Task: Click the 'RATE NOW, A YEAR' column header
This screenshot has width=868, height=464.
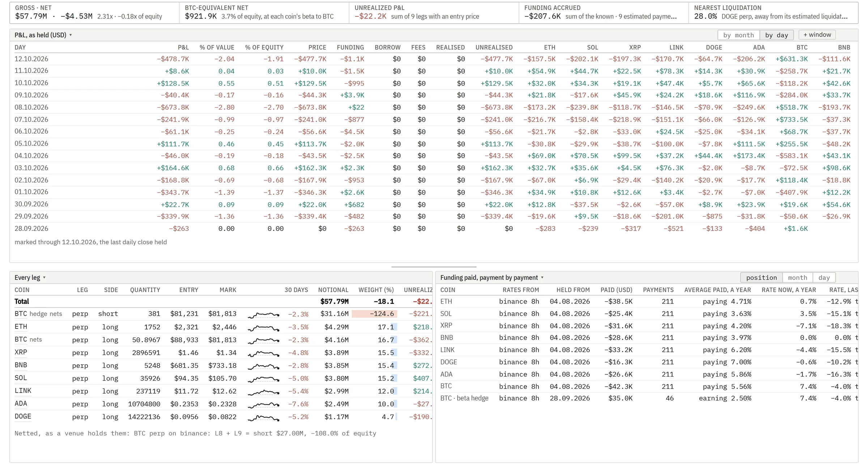Action: (789, 290)
